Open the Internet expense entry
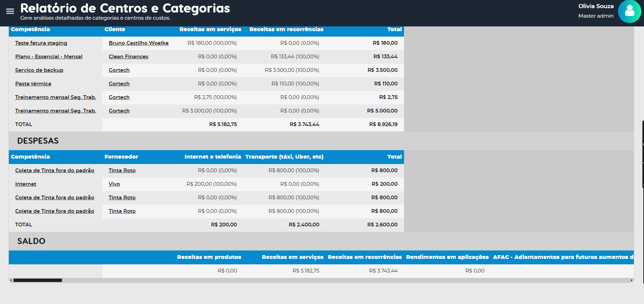This screenshot has height=304, width=644. point(26,184)
